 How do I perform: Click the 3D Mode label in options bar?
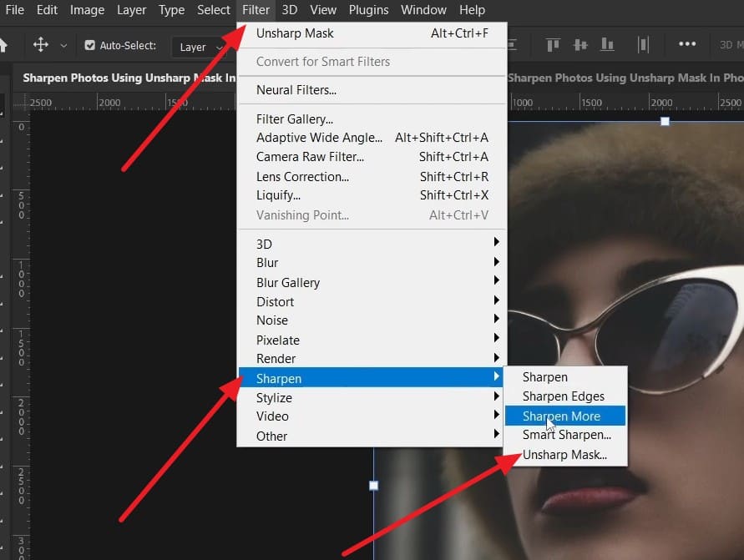tap(731, 44)
